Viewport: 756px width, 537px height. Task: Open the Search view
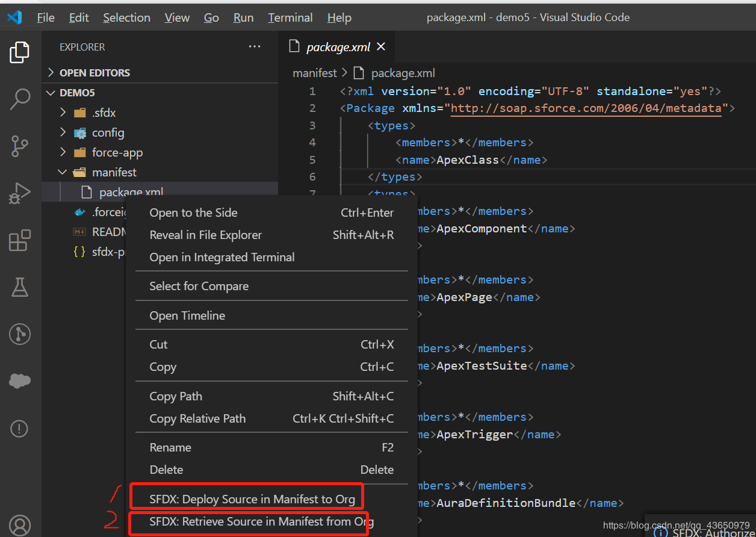click(20, 99)
